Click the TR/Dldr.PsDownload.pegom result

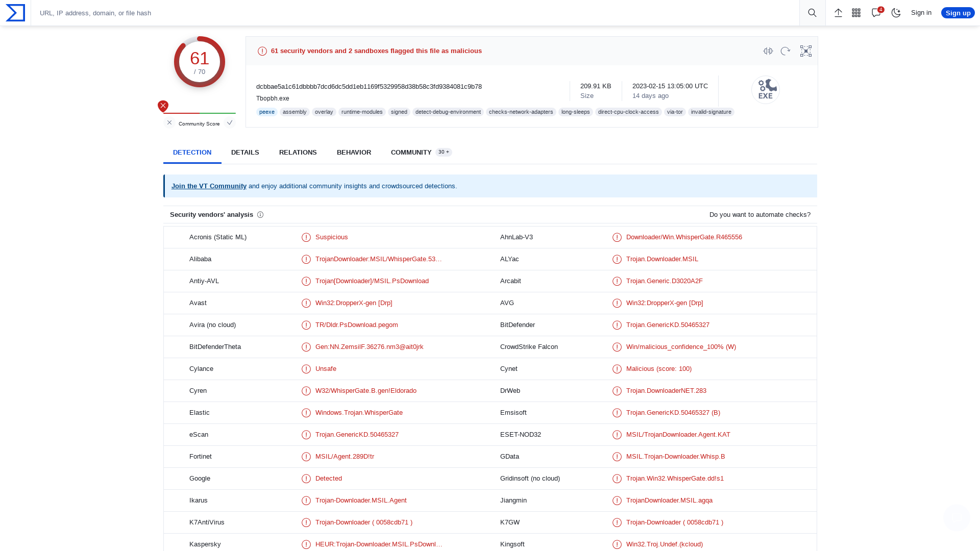click(357, 325)
